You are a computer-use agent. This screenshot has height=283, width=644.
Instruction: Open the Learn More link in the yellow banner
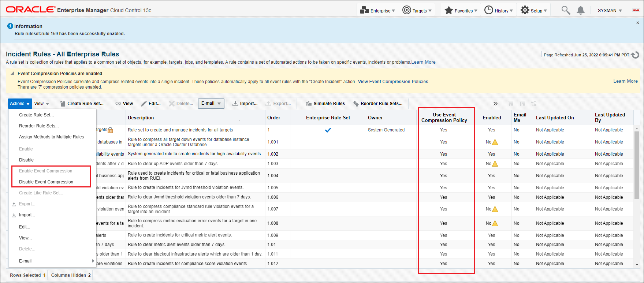click(x=626, y=81)
